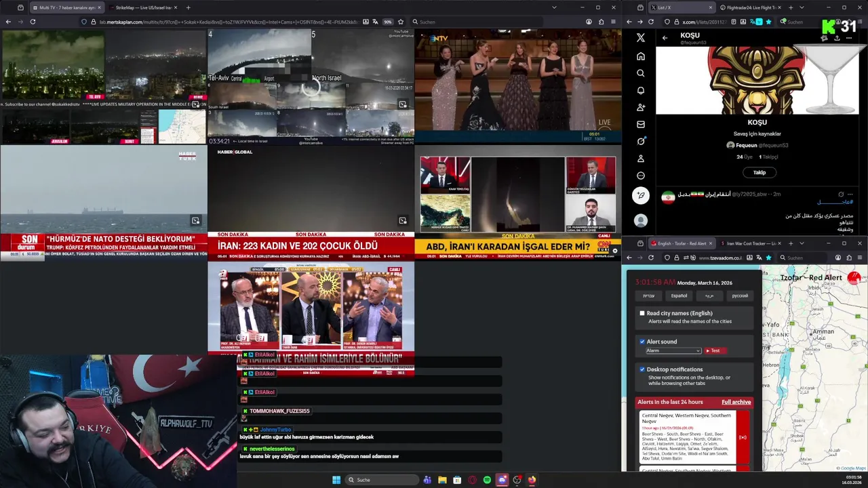
Task: Open X profile person icon
Action: pos(641,159)
